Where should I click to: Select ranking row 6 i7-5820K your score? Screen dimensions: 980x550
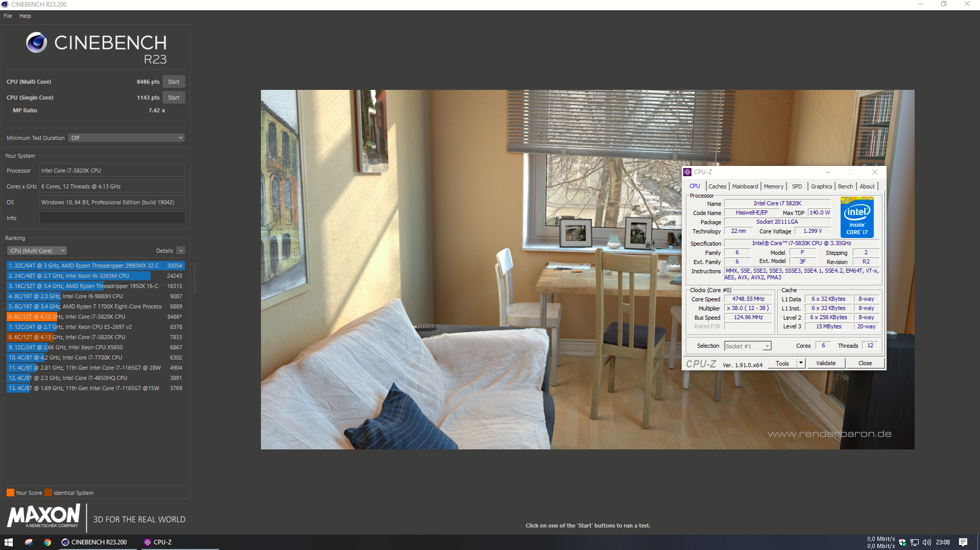tap(95, 317)
